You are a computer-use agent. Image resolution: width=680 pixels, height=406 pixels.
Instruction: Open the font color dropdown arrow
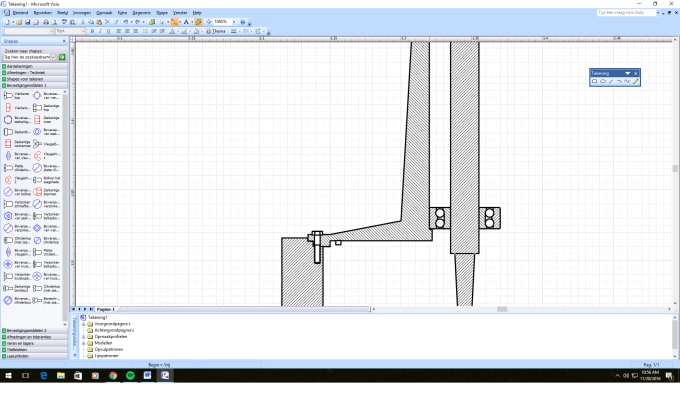(178, 31)
